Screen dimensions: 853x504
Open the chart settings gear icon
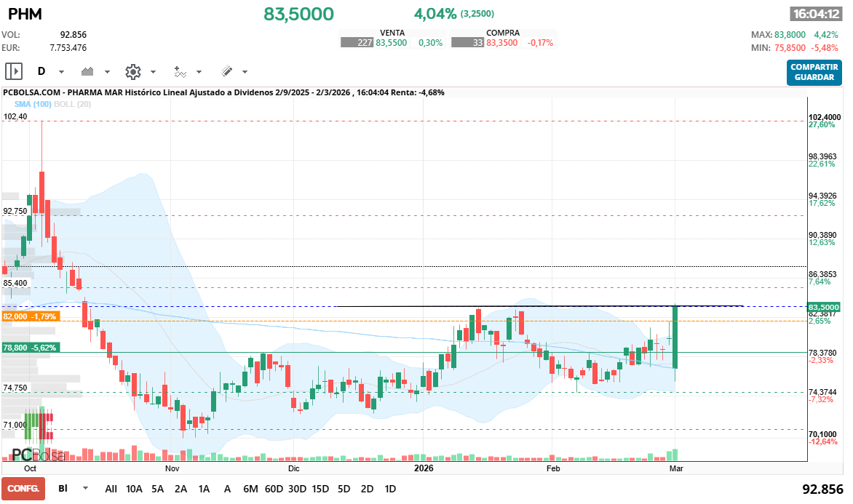[132, 71]
